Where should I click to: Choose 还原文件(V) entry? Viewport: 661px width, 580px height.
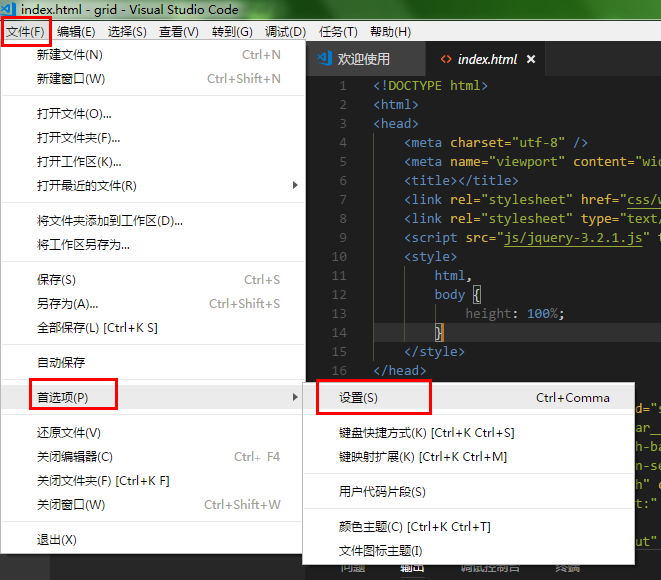tap(153, 433)
